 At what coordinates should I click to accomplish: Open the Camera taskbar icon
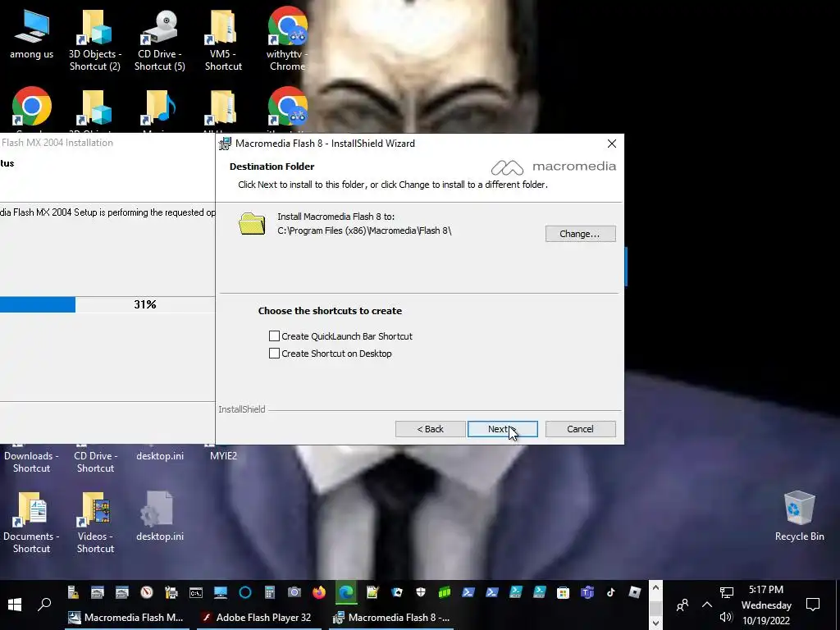(294, 592)
